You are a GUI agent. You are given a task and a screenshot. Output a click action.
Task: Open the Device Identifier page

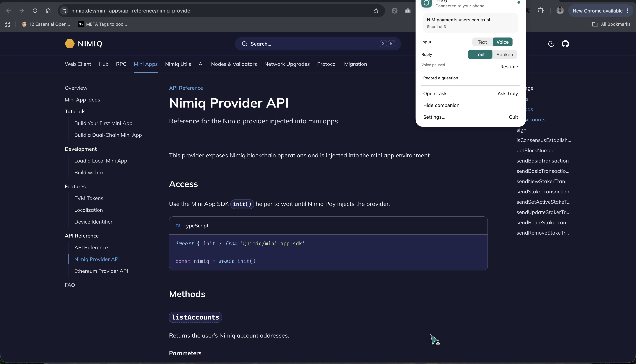[x=93, y=222]
